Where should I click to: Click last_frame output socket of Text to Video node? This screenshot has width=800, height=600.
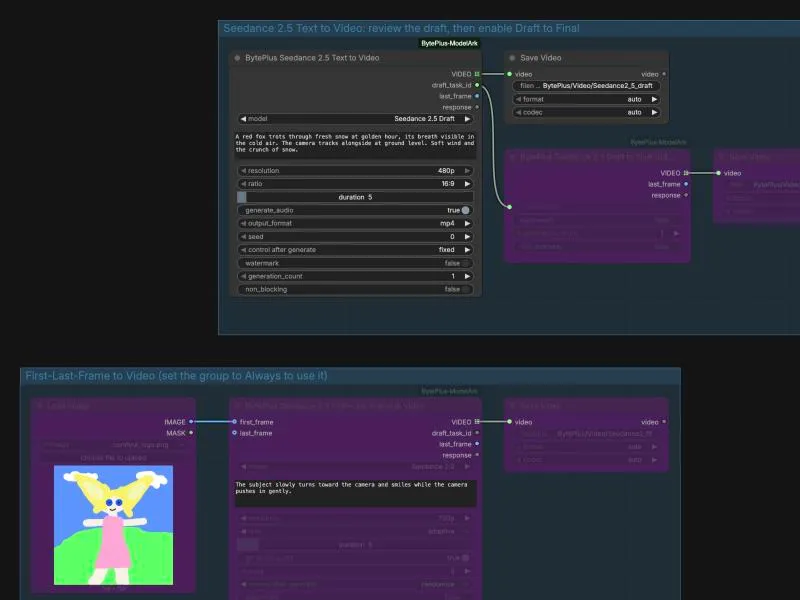477,96
